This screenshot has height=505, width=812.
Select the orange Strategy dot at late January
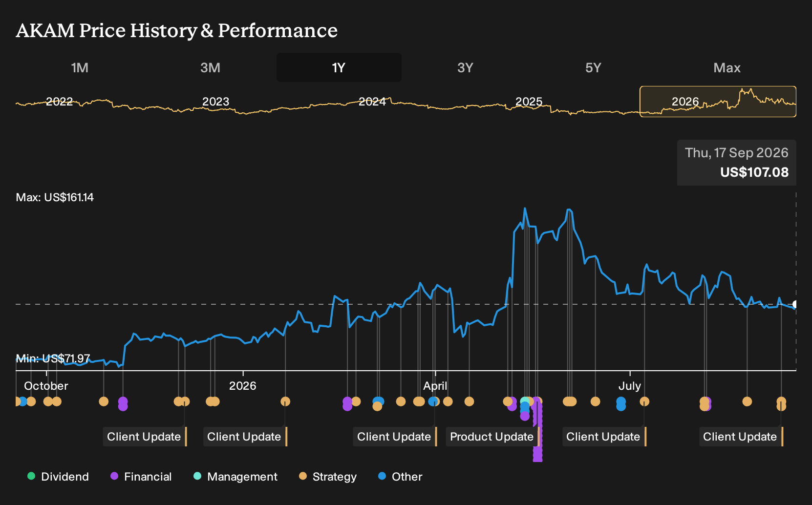pos(285,401)
